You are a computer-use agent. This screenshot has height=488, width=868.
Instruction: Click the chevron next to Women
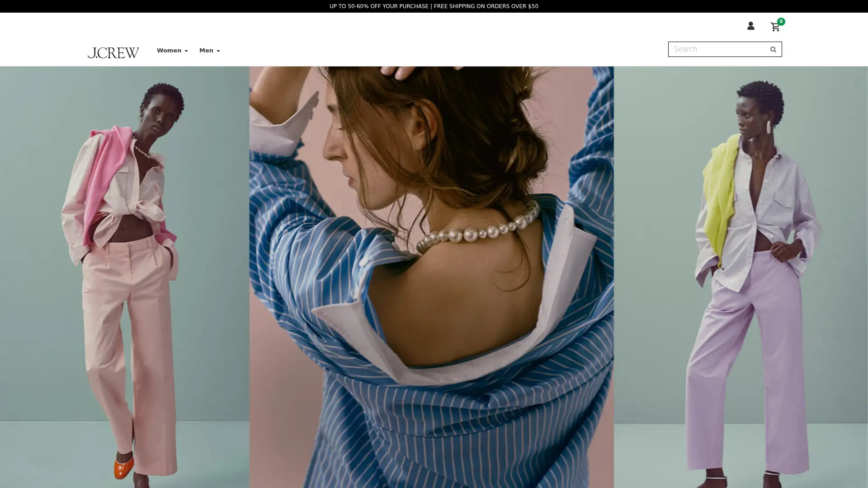point(185,51)
